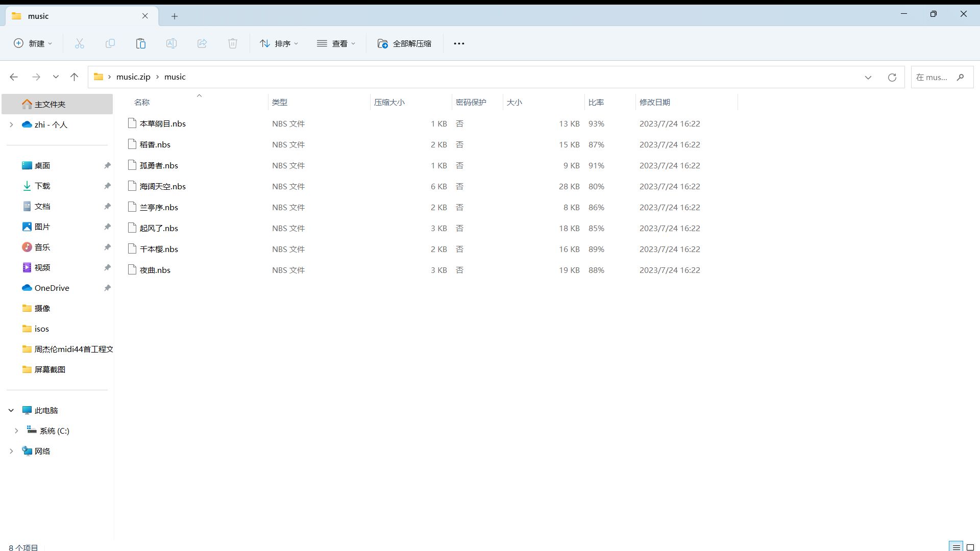Add a new tab with plus button

(x=174, y=16)
